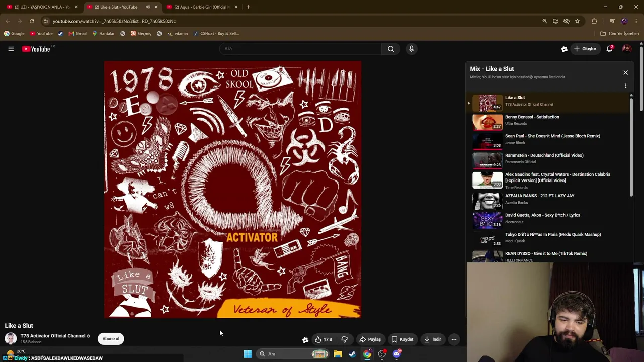Screen dimensions: 644x362
Task: Click the browser address bar URL
Action: [114, 21]
